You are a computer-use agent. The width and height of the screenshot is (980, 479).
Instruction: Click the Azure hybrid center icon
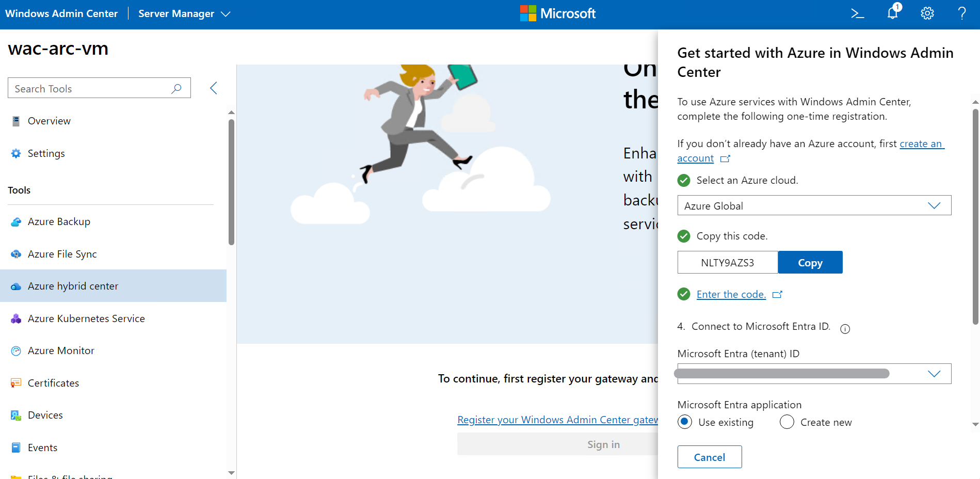[x=16, y=286]
